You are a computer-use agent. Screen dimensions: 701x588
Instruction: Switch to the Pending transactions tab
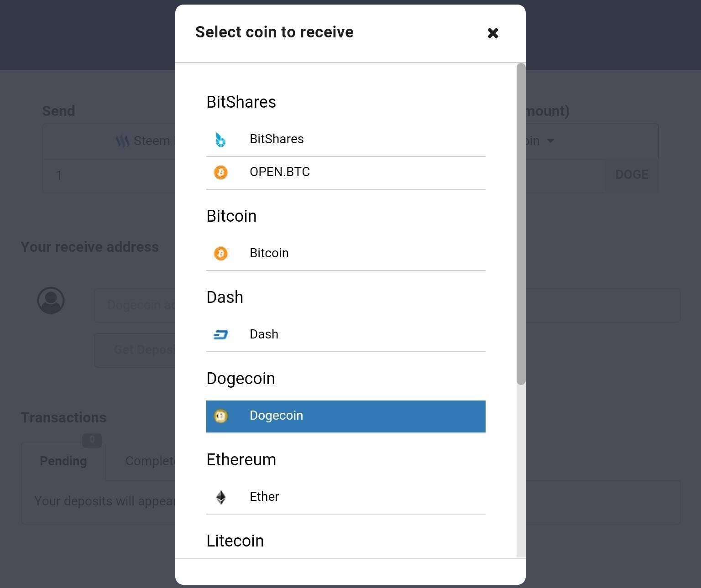pyautogui.click(x=63, y=461)
